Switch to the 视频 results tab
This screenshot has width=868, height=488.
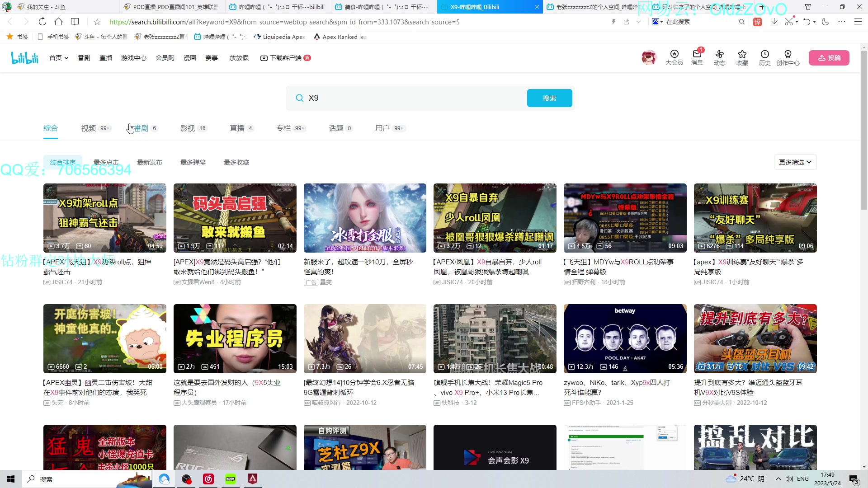click(96, 128)
